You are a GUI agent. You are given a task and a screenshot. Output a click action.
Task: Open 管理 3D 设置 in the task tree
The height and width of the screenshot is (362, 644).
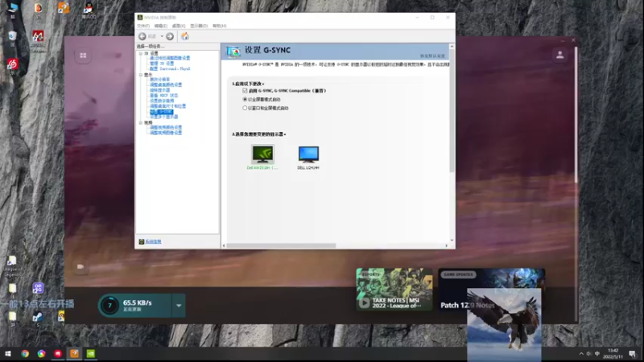click(x=162, y=64)
